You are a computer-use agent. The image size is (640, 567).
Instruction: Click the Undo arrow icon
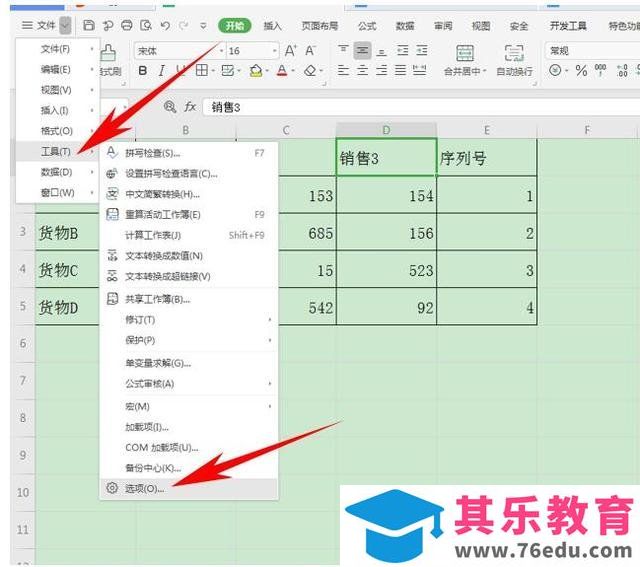pyautogui.click(x=165, y=25)
